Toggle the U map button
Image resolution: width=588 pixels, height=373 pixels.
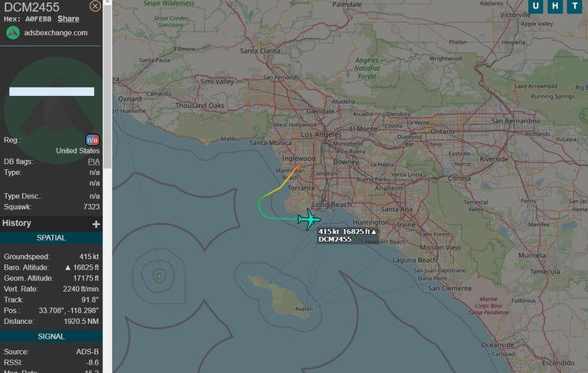click(535, 6)
